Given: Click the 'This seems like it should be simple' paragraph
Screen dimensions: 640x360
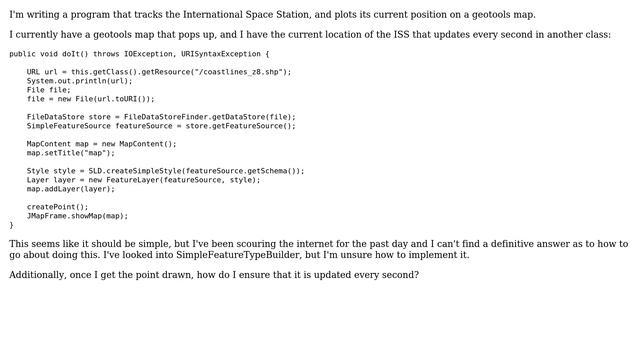Looking at the screenshot, I should coord(319,249).
